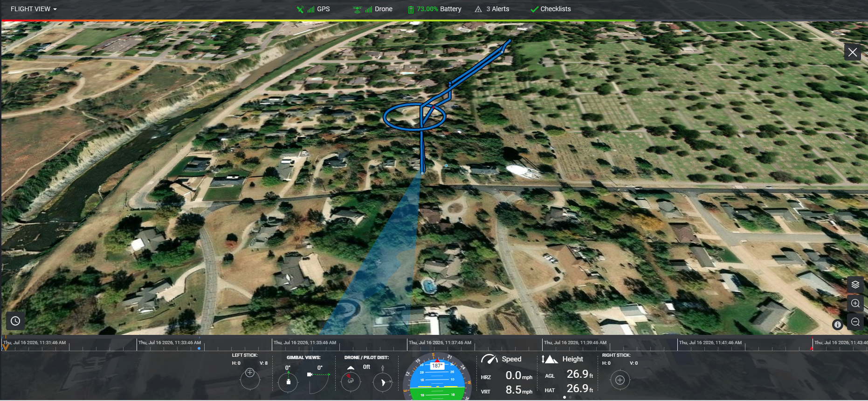This screenshot has height=401, width=868.
Task: Click the AGL 26.9 ft height value
Action: [x=580, y=374]
